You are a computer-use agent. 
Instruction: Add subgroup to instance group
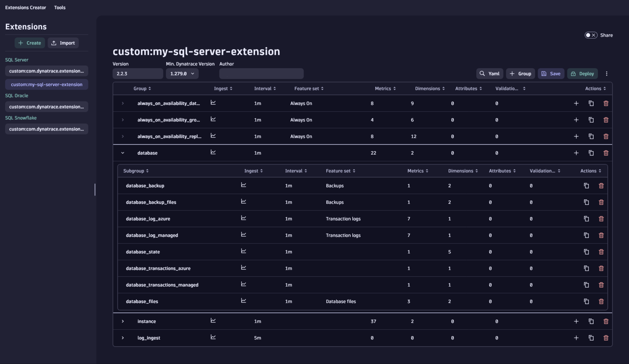pyautogui.click(x=576, y=321)
